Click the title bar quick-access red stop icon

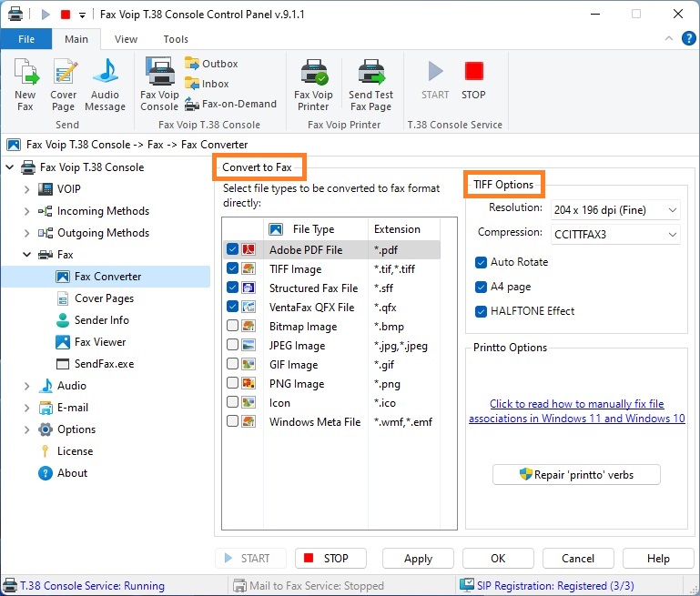click(x=66, y=15)
